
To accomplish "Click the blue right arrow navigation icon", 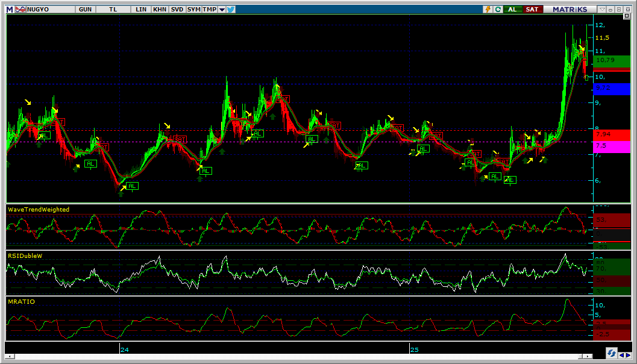I will 628,355.
